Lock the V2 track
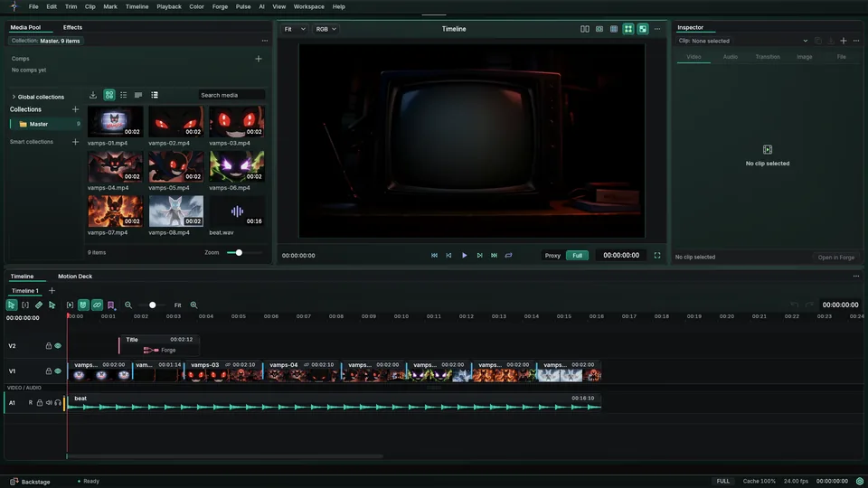 tap(49, 346)
